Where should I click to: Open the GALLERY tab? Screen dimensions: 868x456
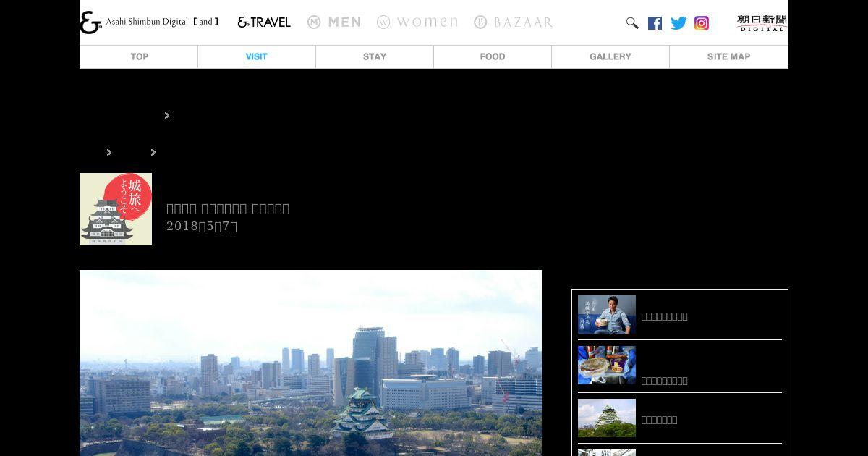click(x=610, y=56)
